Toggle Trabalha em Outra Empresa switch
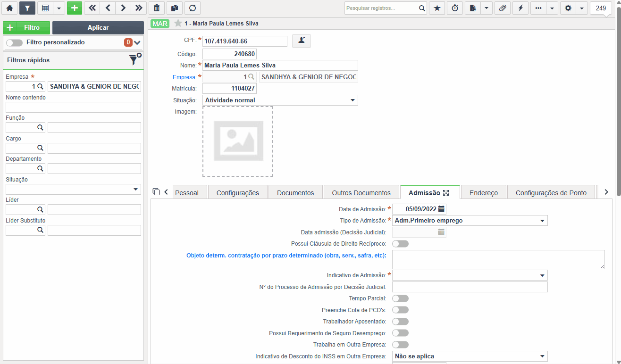 tap(400, 345)
